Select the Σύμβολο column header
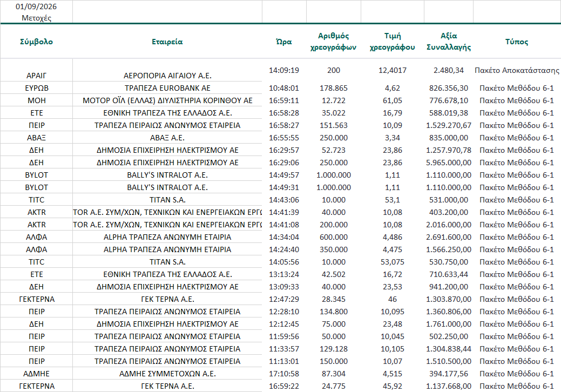 point(36,42)
